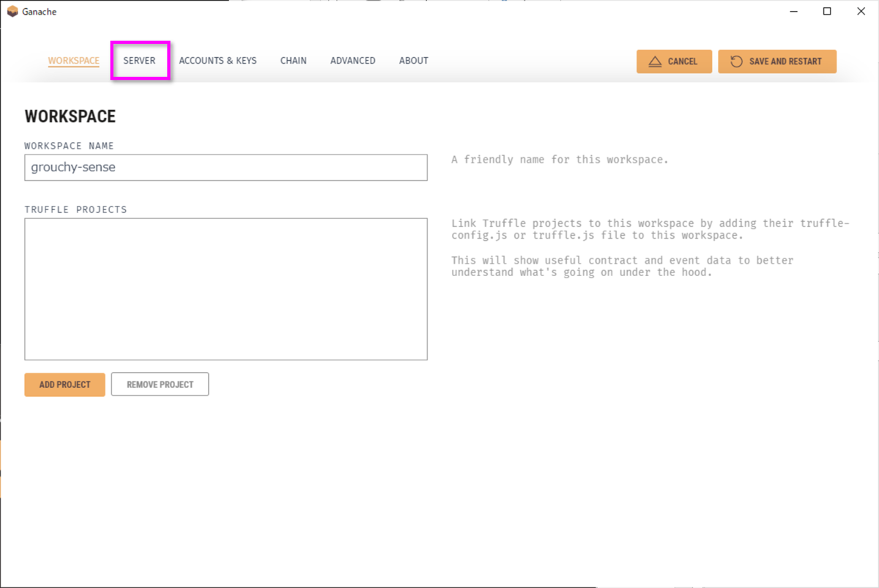Select the Workspace tab
Screen dimensions: 879x588
click(74, 61)
